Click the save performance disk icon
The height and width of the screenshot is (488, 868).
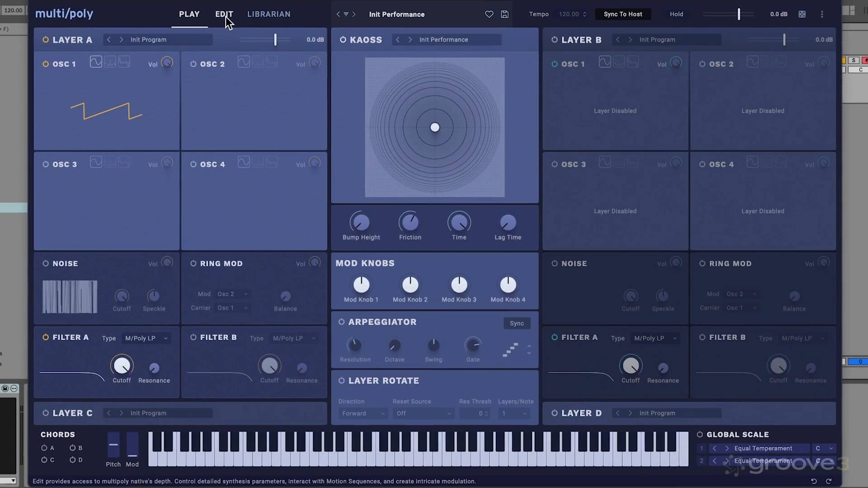[x=505, y=14]
